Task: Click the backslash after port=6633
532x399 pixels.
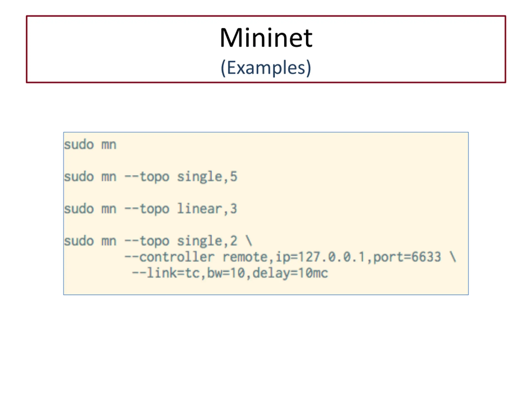Action: pyautogui.click(x=453, y=257)
